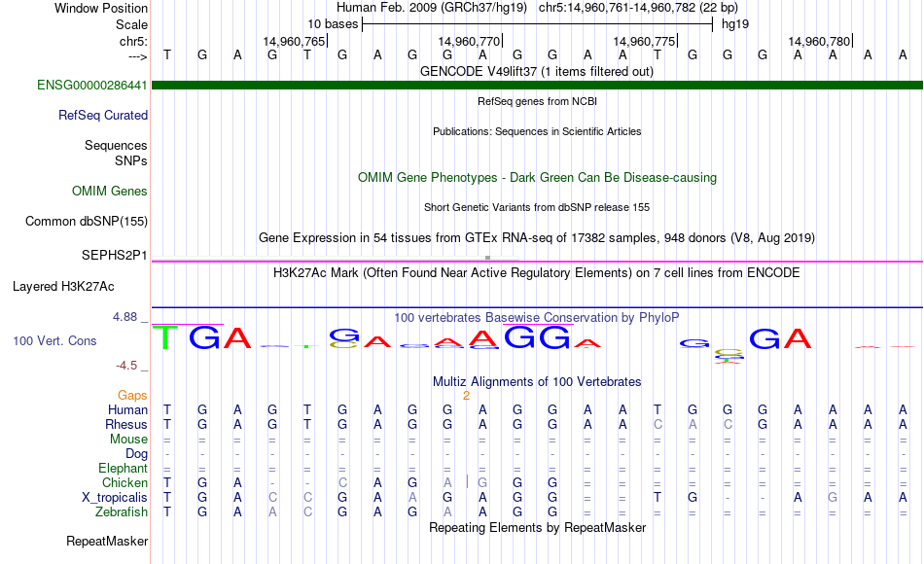This screenshot has height=564, width=924.
Task: Click the Human alignment row label
Action: pos(127,410)
